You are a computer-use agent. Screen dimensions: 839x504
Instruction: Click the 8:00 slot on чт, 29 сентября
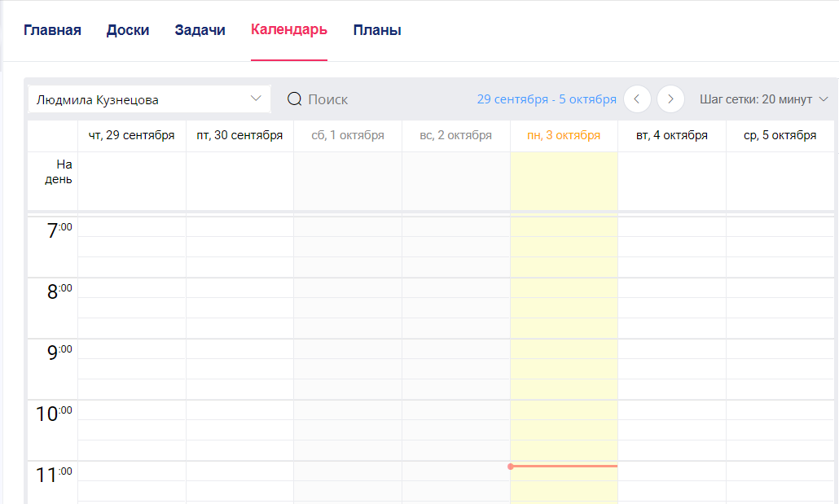click(x=132, y=288)
